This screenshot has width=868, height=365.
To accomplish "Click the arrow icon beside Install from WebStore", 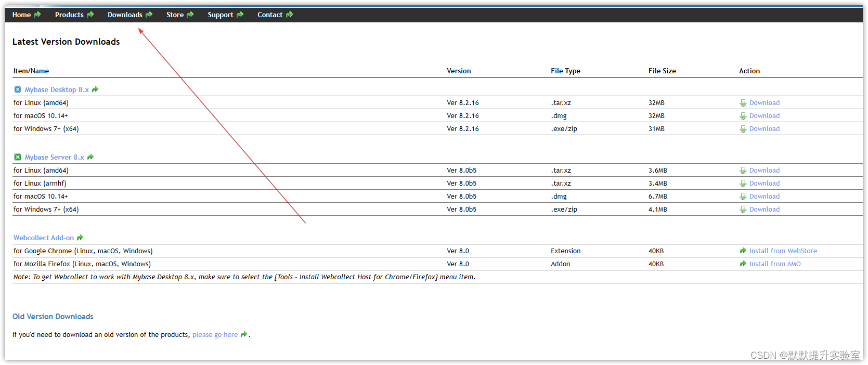I will [x=743, y=251].
